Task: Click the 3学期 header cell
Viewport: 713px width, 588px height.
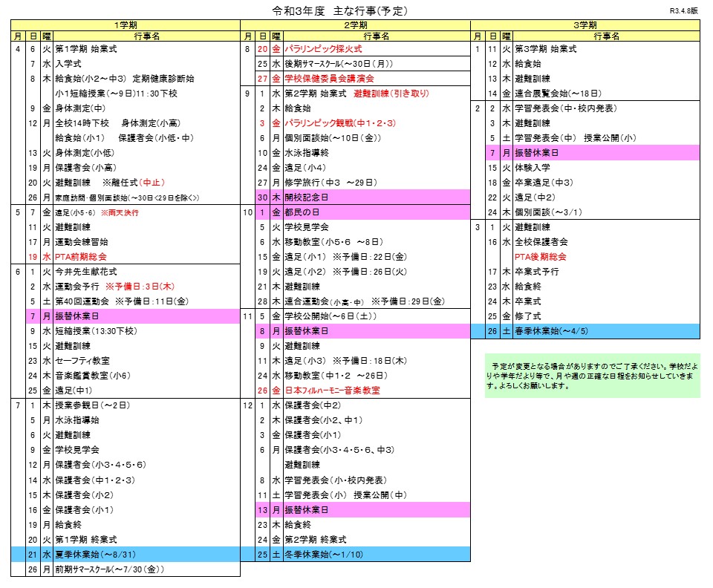Action: tap(585, 25)
